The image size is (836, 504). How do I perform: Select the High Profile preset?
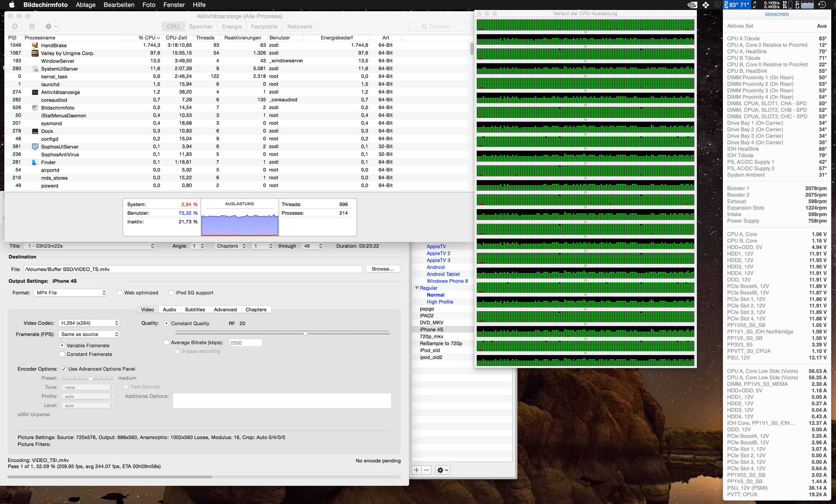click(x=440, y=302)
